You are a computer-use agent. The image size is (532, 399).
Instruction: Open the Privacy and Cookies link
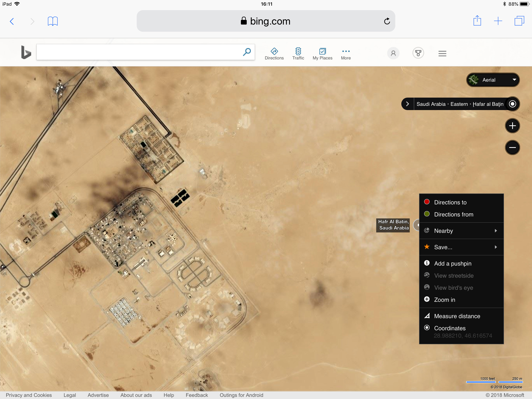pyautogui.click(x=29, y=395)
